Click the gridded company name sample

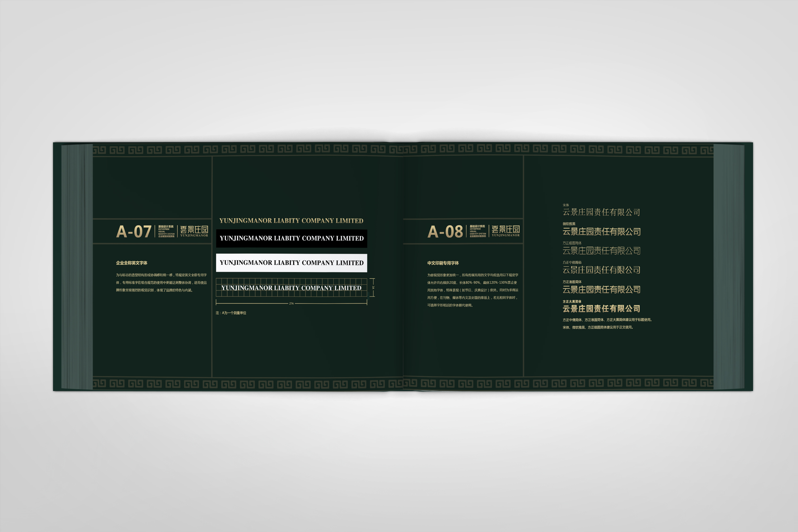[x=291, y=288]
